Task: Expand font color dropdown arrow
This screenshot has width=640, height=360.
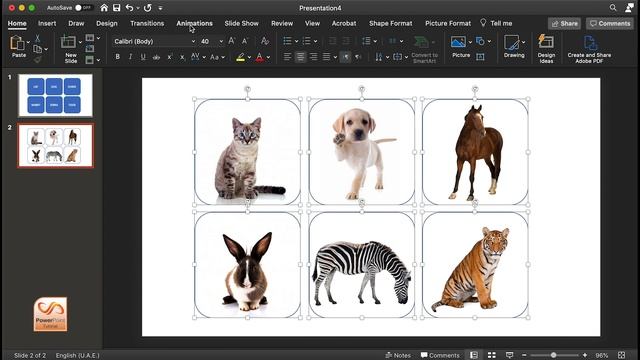Action: (269, 58)
